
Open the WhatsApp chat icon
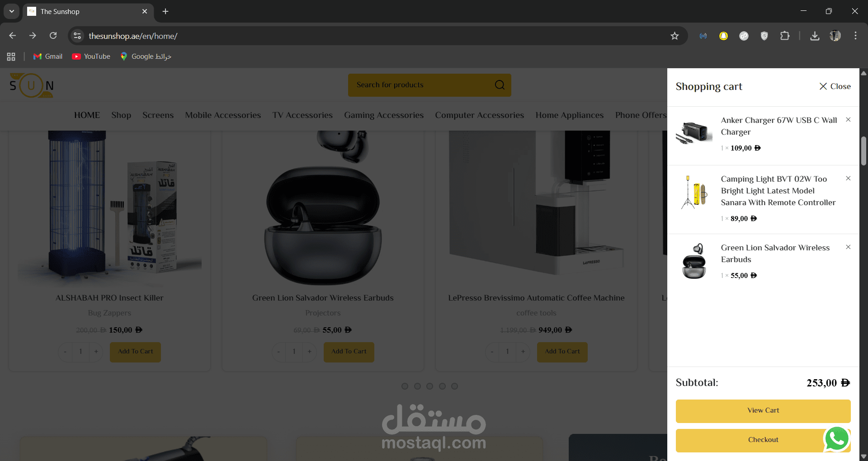[x=837, y=438]
